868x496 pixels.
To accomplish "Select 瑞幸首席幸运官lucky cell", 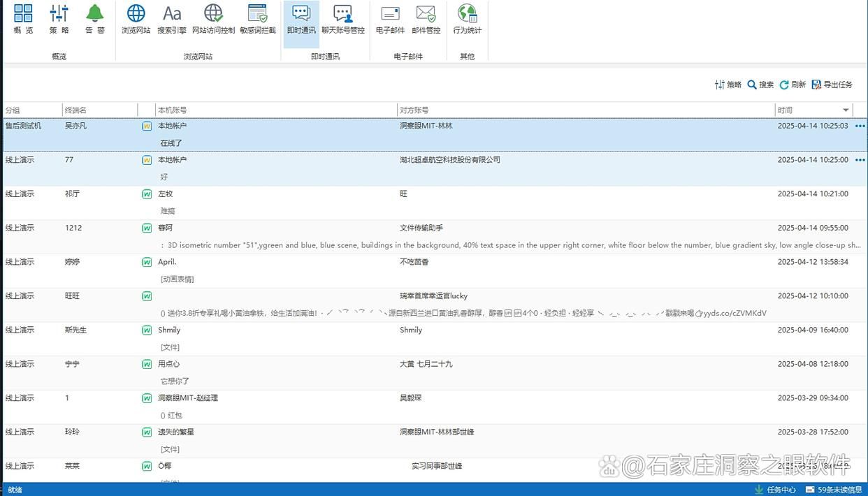I will 433,296.
